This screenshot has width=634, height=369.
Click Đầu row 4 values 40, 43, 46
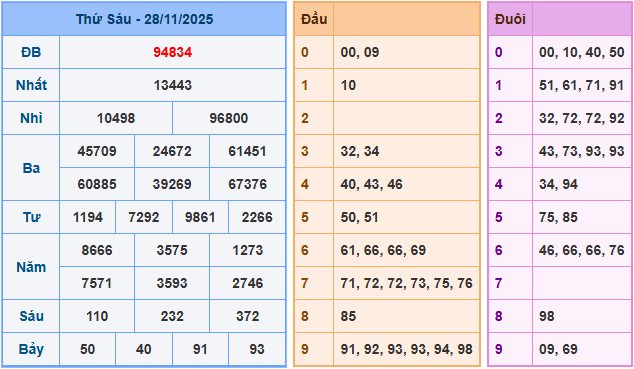(372, 184)
